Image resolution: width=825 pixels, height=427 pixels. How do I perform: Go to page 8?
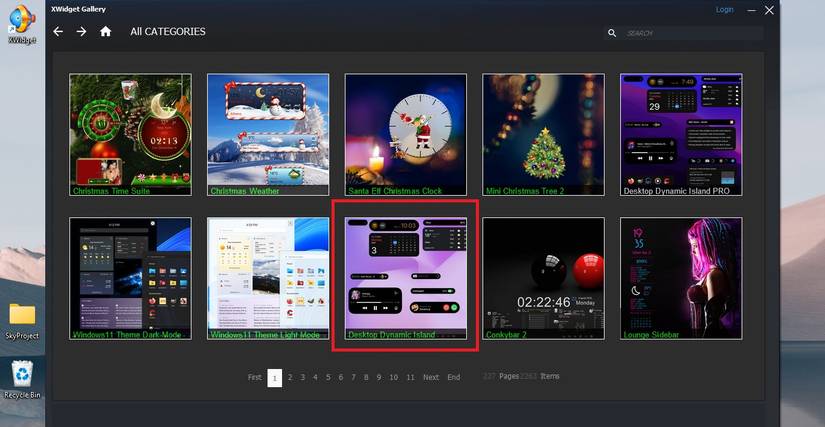(366, 378)
